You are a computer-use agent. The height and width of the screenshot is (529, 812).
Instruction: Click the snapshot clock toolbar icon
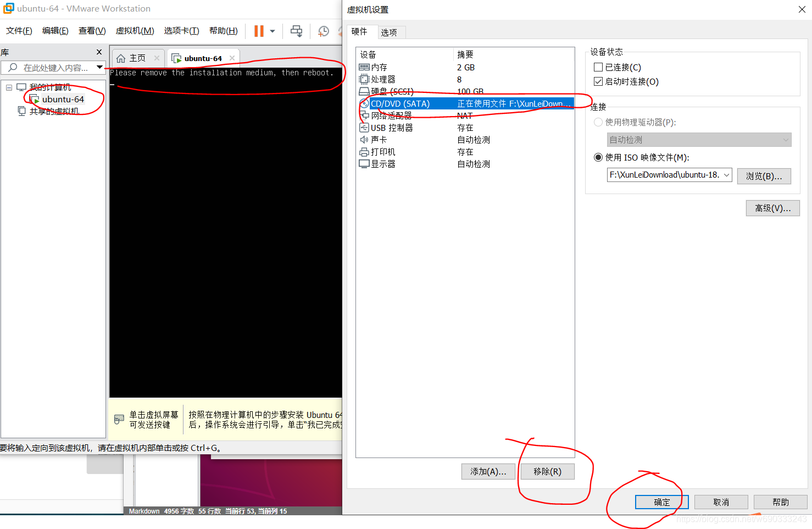click(324, 31)
